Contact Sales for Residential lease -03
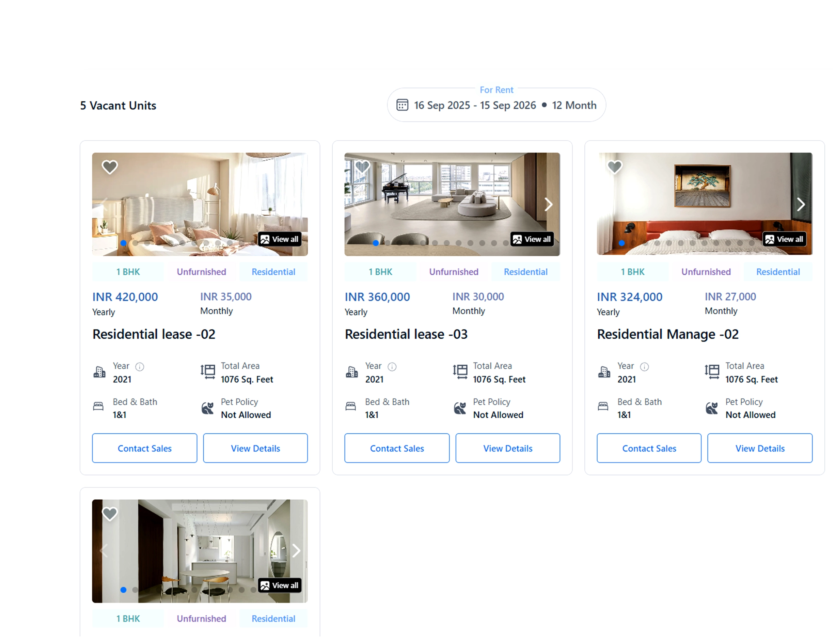Screen dimensions: 835x644 (396, 448)
